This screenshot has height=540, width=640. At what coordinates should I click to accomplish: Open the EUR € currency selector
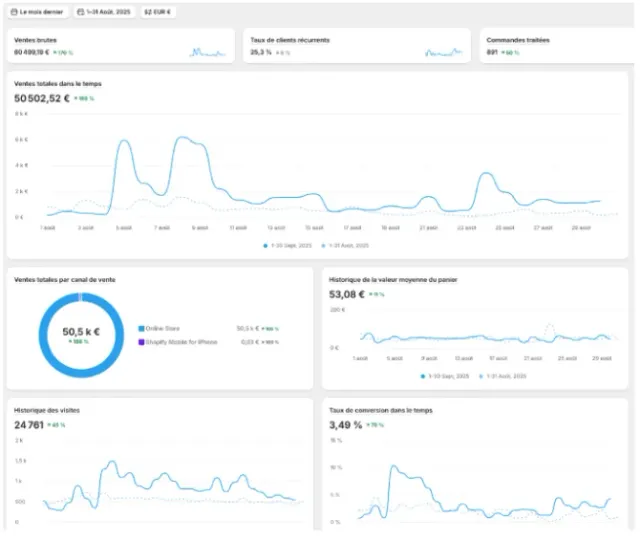point(158,12)
